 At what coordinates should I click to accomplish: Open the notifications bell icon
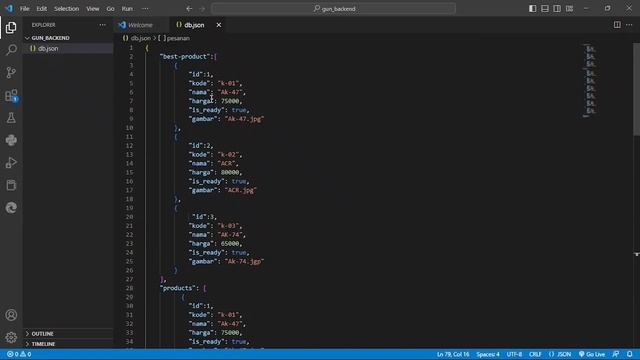pyautogui.click(x=629, y=354)
